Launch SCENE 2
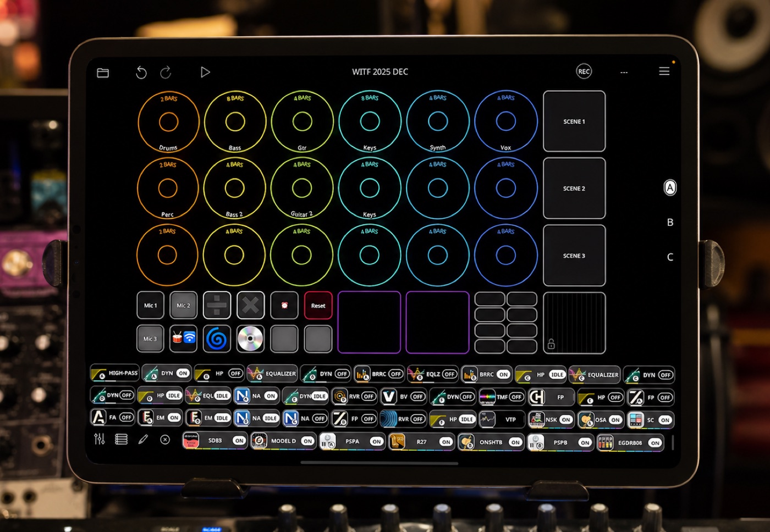770x532 pixels. coord(574,189)
